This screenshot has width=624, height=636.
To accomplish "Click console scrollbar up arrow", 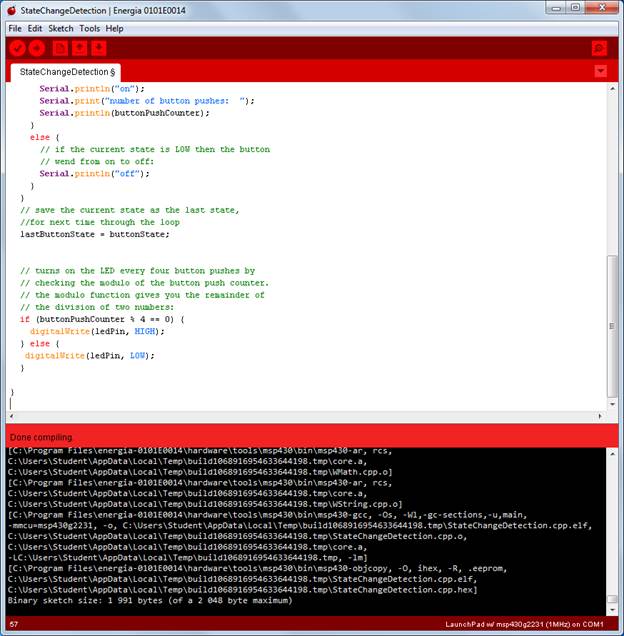I will (x=612, y=453).
